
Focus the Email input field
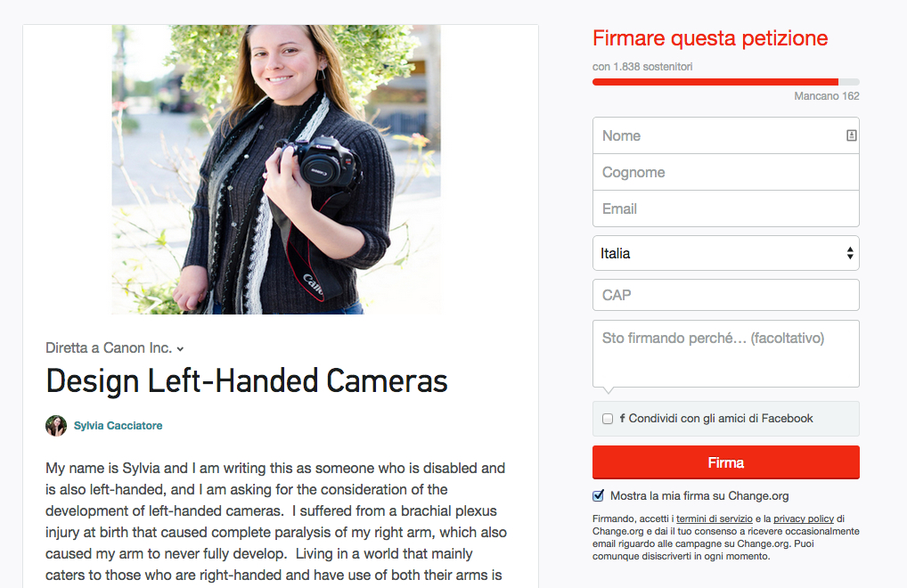click(725, 208)
